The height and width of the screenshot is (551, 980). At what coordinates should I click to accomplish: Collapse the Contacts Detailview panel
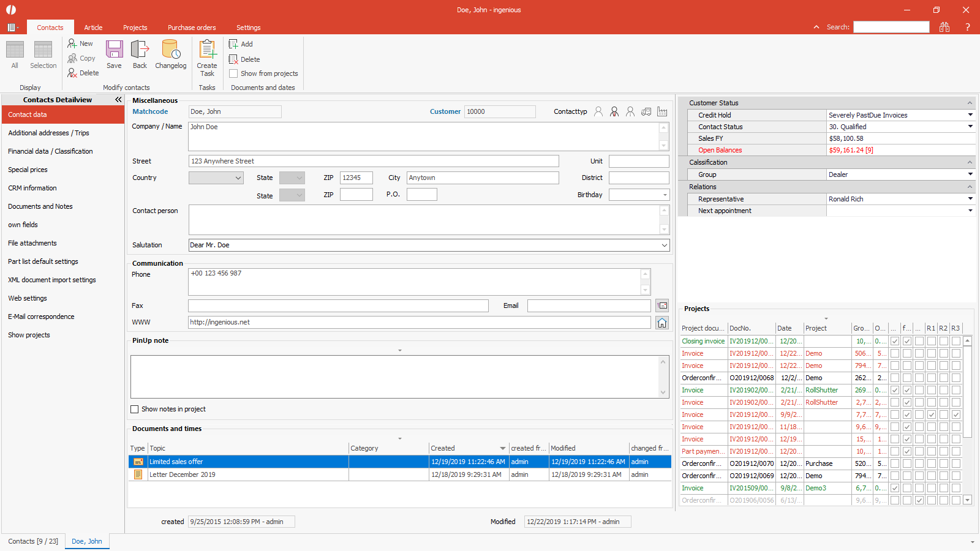tap(118, 100)
